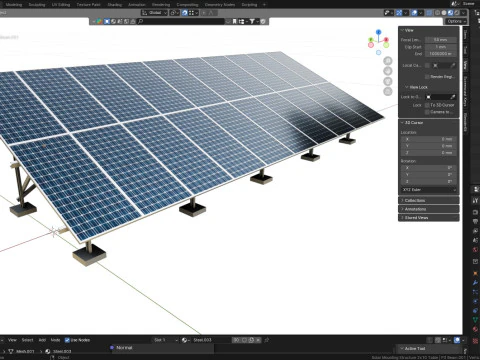Click the Steel.003 material name field
480x360 pixels.
pos(212,340)
